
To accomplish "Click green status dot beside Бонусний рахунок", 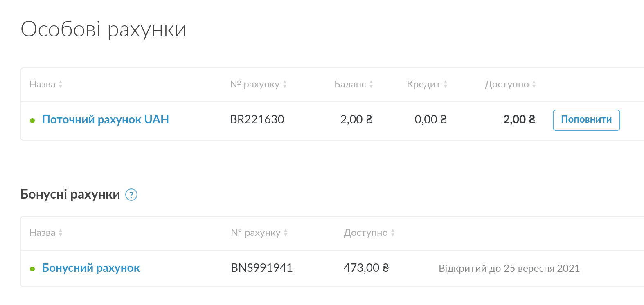I will (32, 269).
